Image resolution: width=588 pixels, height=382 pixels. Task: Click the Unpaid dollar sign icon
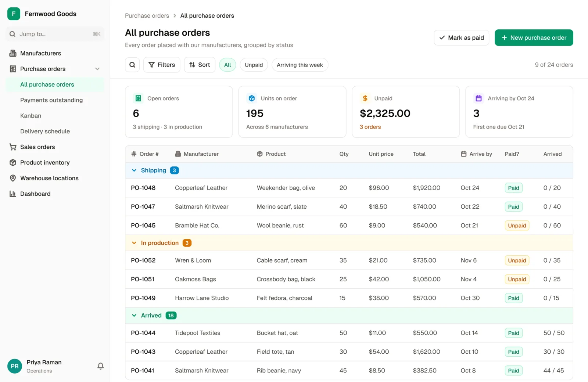pos(365,98)
